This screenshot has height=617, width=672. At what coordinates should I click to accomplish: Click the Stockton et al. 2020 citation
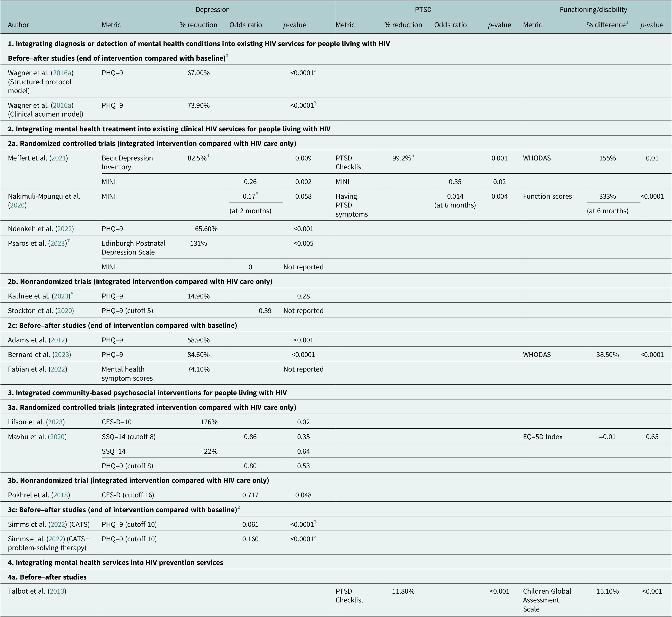point(64,311)
